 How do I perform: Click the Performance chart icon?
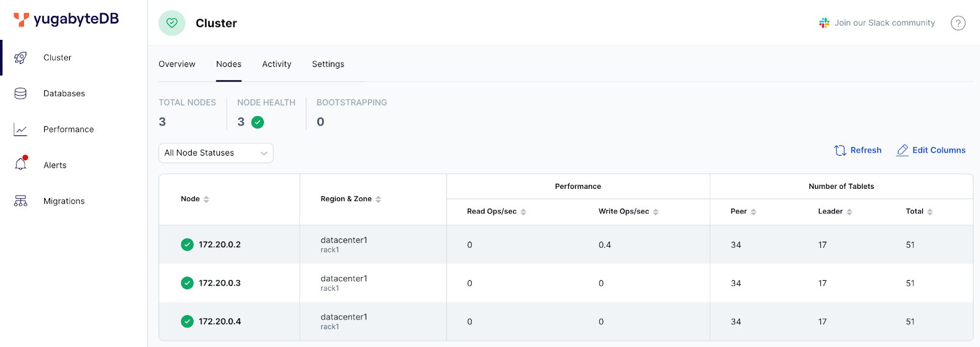[x=20, y=129]
